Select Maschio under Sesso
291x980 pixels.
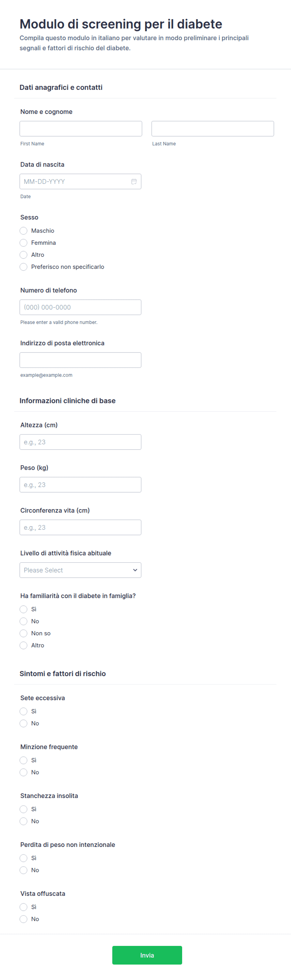(23, 230)
